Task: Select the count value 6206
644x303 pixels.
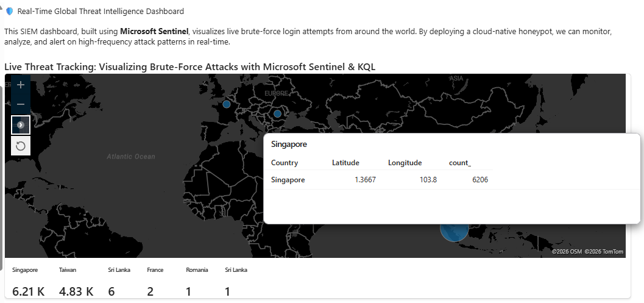Action: (480, 180)
